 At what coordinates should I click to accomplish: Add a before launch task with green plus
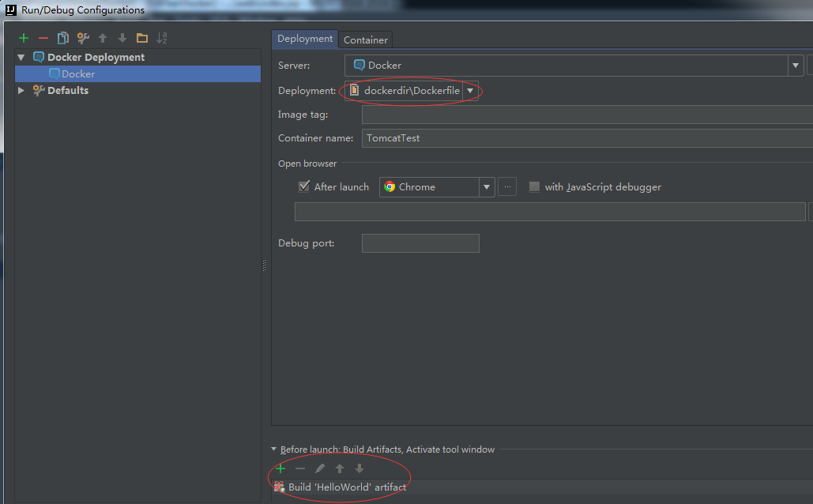pos(280,468)
